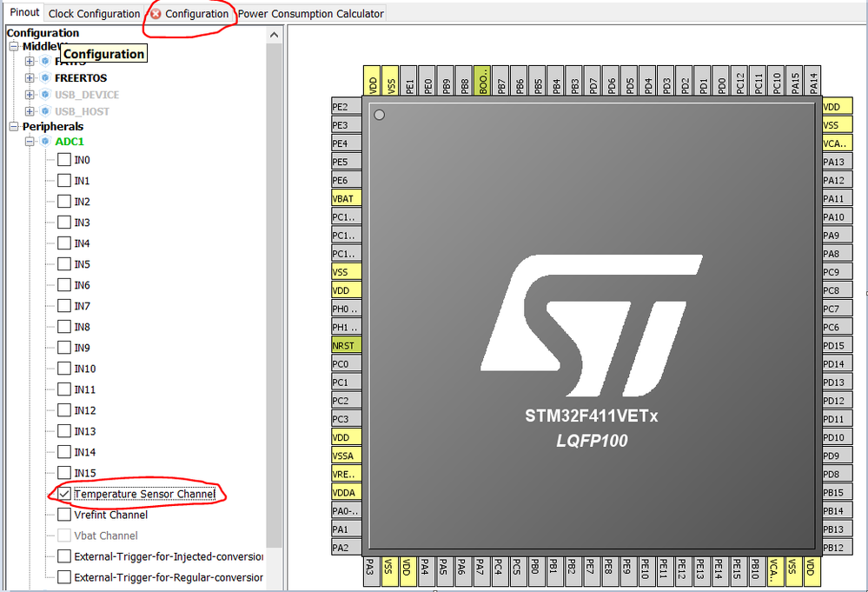Select pin PH1.. on the chip
The image size is (868, 592).
coord(346,327)
